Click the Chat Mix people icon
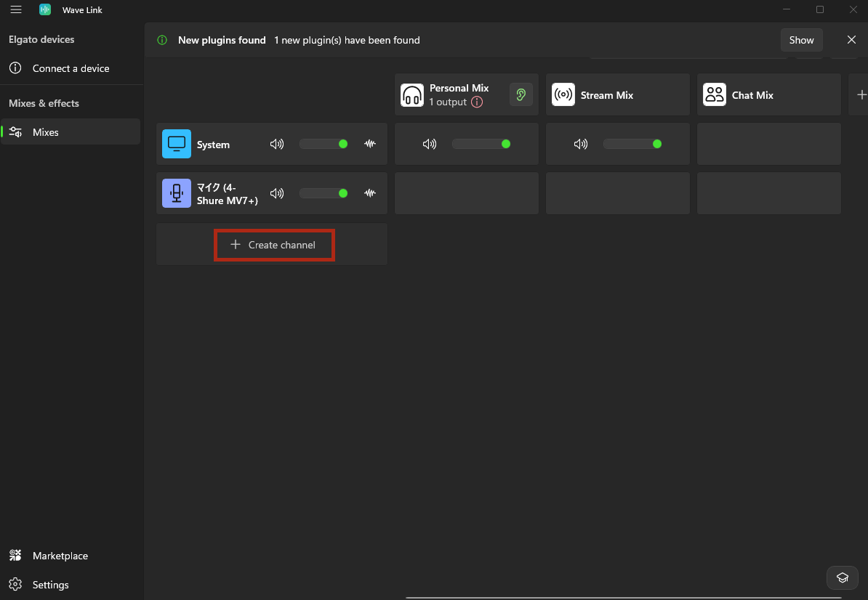The width and height of the screenshot is (868, 600). [x=714, y=94]
